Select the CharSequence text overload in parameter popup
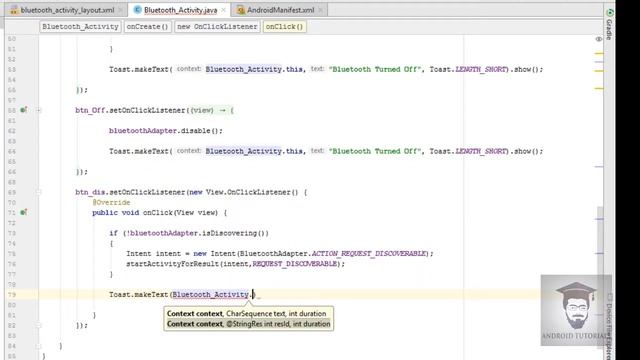This screenshot has width=640, height=360. 247,313
